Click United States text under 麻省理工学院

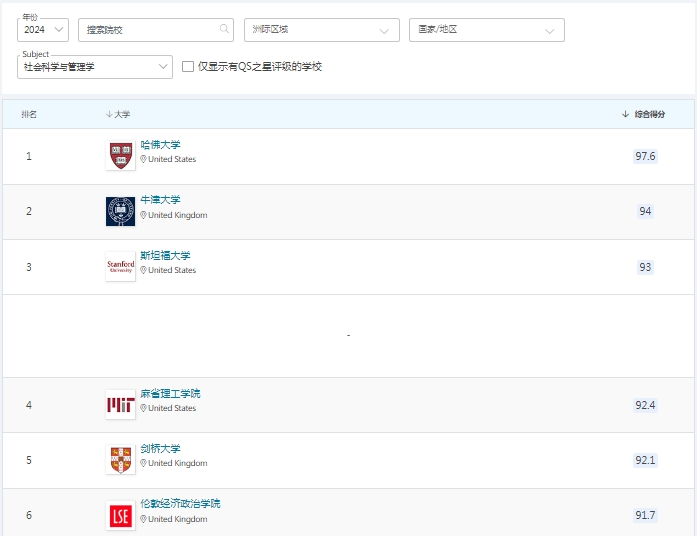(x=172, y=408)
